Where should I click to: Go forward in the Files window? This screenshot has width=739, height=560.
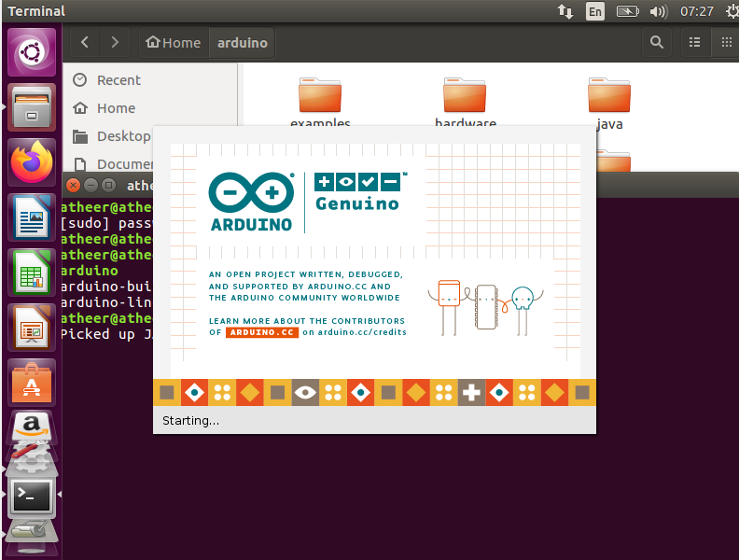point(115,42)
